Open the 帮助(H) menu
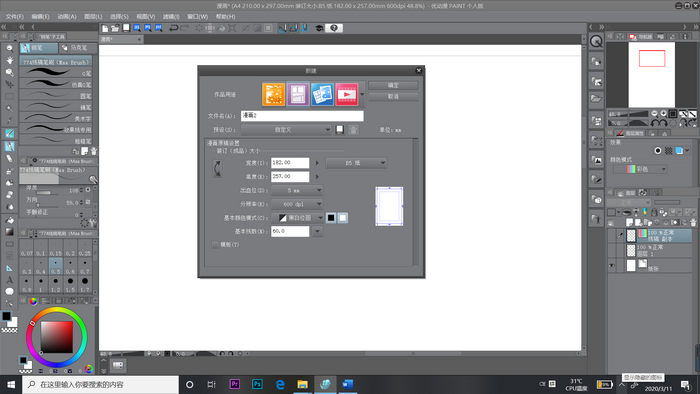Screen dimensions: 700x394 click(x=225, y=17)
